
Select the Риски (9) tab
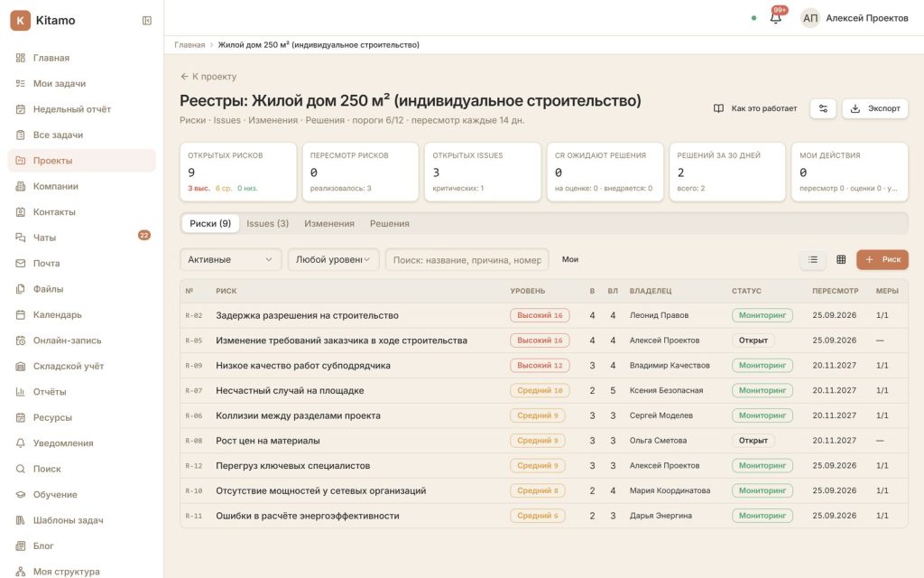210,224
